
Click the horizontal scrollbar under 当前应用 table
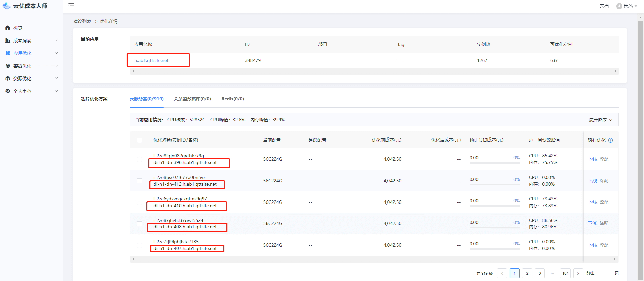(x=374, y=71)
